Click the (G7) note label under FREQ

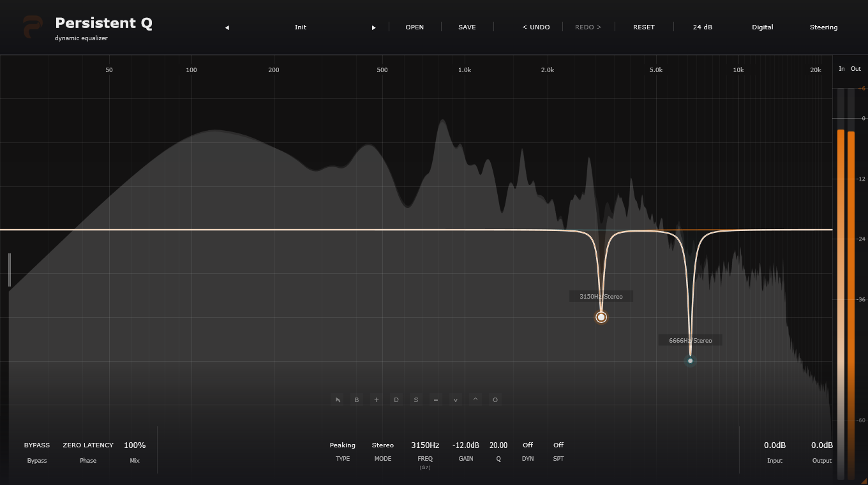425,468
